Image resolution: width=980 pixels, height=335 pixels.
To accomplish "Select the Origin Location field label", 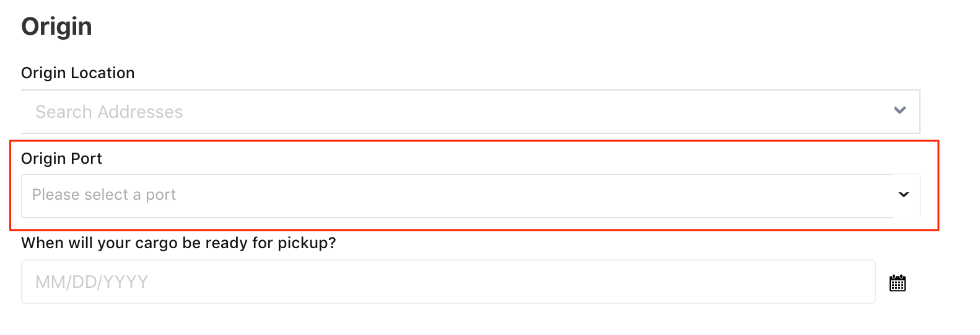I will [78, 73].
